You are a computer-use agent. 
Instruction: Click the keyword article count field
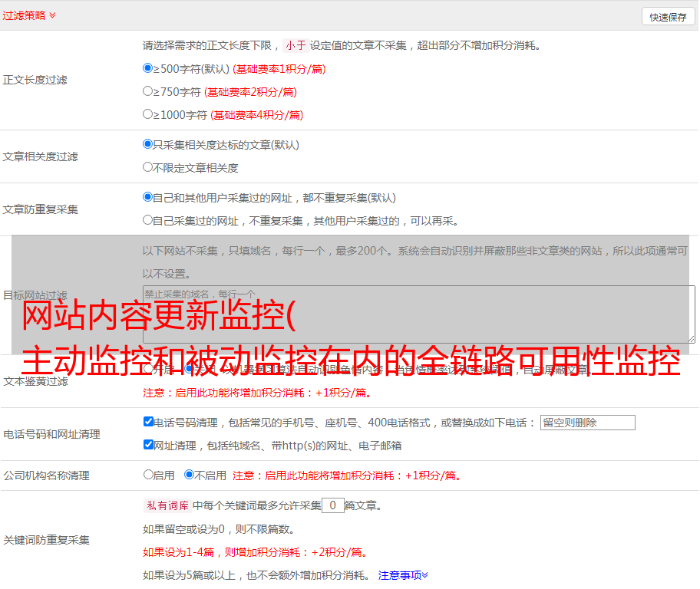[x=332, y=505]
